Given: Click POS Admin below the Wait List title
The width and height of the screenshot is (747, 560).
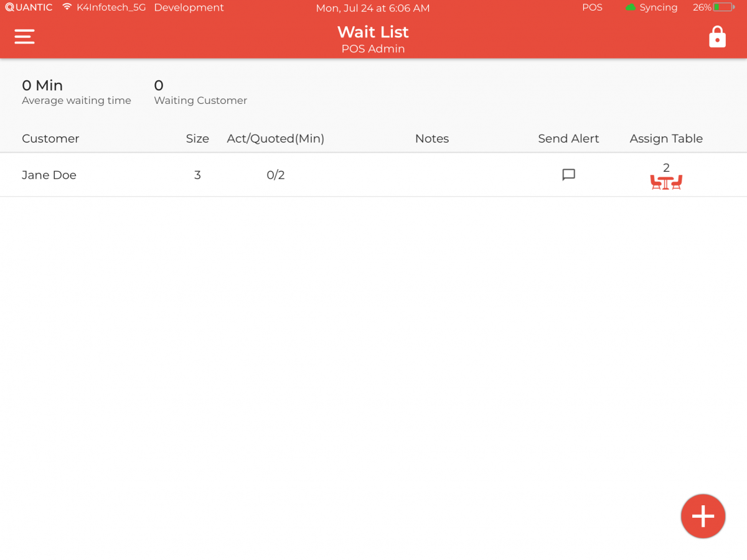Looking at the screenshot, I should coord(373,49).
